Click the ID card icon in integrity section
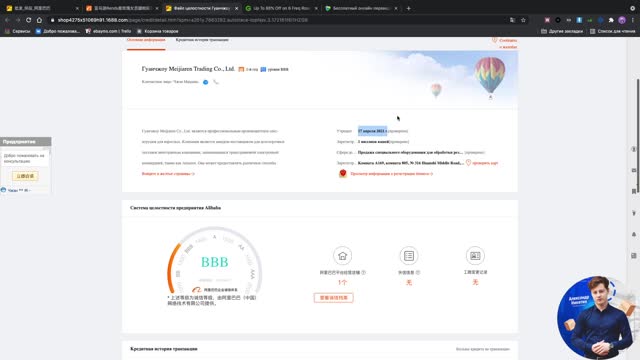The image size is (640, 360). coord(475,256)
